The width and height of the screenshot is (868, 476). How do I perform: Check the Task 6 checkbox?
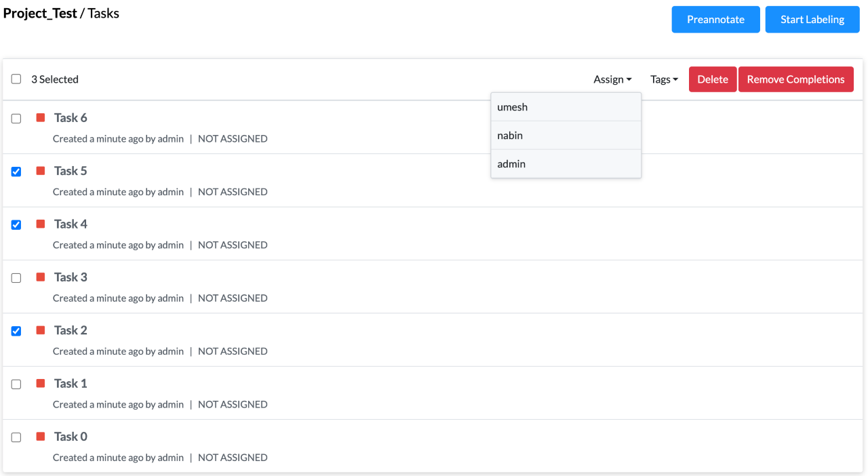[16, 119]
